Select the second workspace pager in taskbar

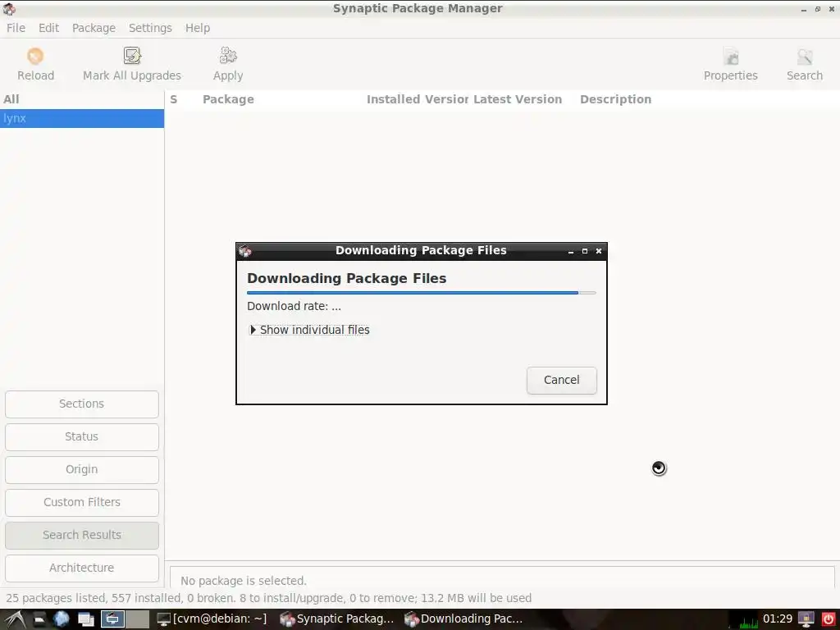(137, 619)
